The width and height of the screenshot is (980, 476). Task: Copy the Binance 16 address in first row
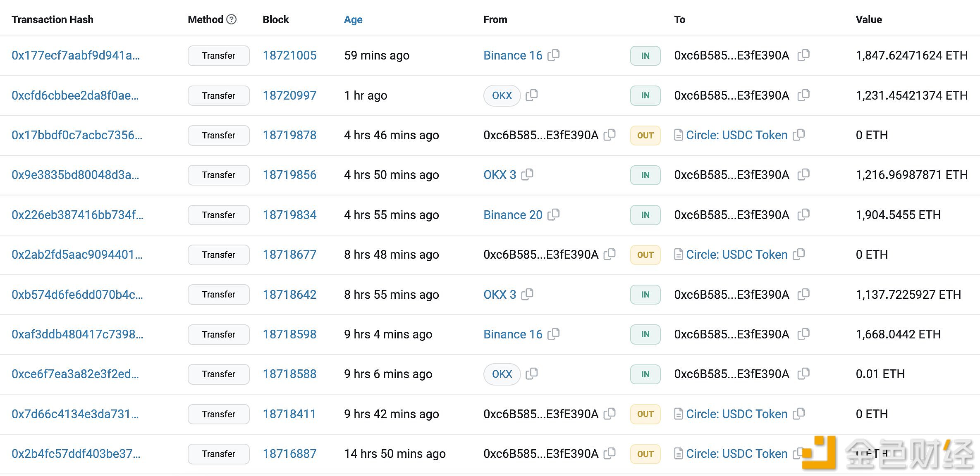(553, 55)
